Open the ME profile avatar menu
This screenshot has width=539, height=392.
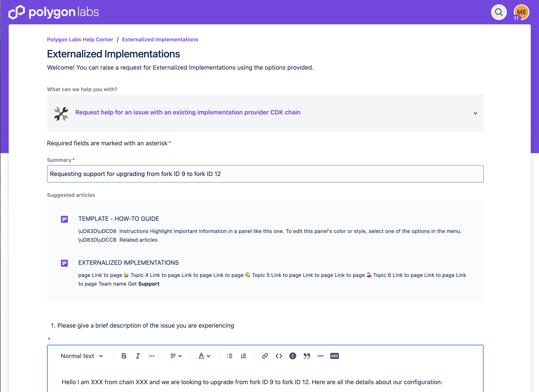pos(521,12)
